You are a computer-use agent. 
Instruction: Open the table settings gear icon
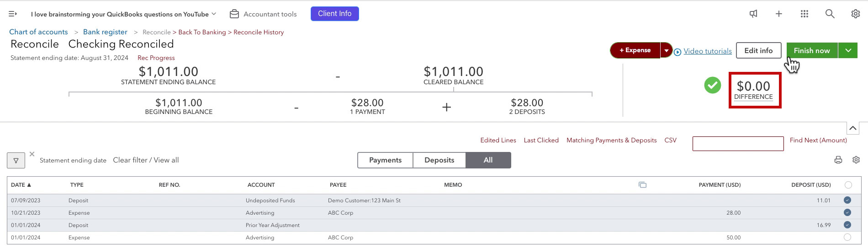(x=856, y=160)
